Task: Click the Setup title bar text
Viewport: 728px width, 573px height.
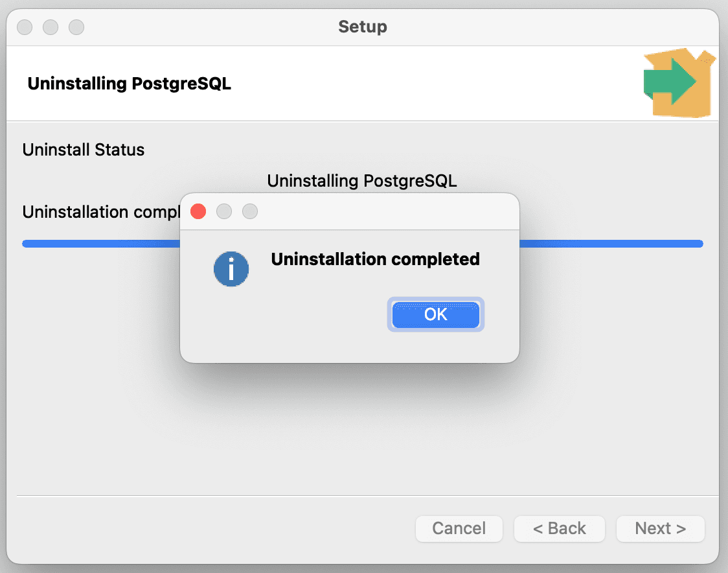Action: coord(362,27)
